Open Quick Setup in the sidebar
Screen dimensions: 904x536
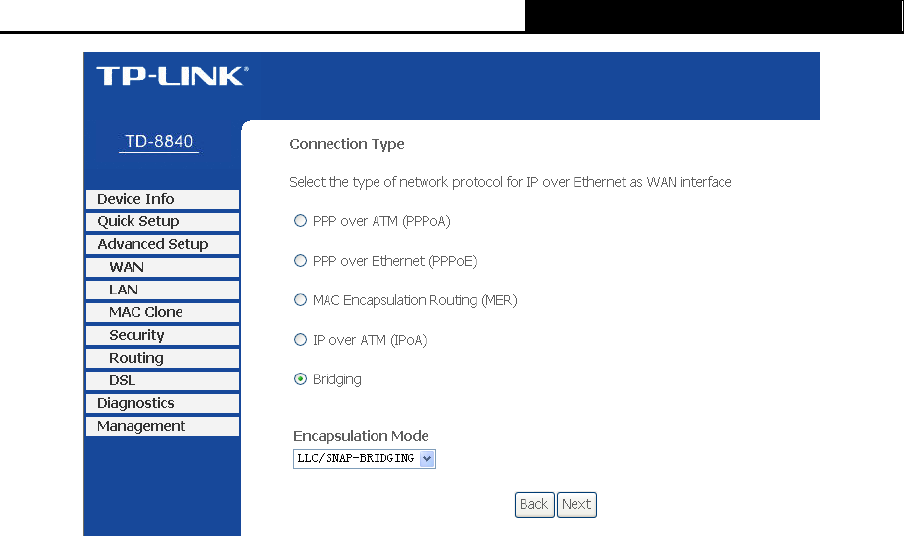point(162,221)
